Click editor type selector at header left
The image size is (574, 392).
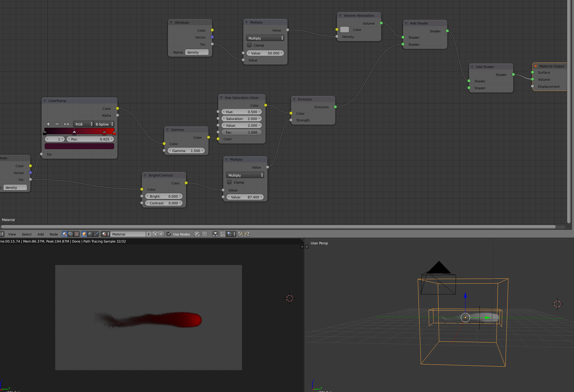pos(2,234)
